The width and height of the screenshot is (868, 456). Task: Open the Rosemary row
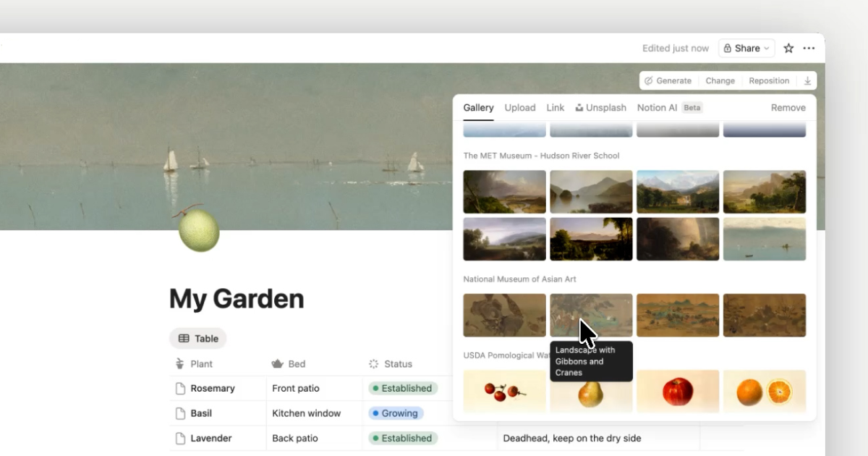(212, 389)
